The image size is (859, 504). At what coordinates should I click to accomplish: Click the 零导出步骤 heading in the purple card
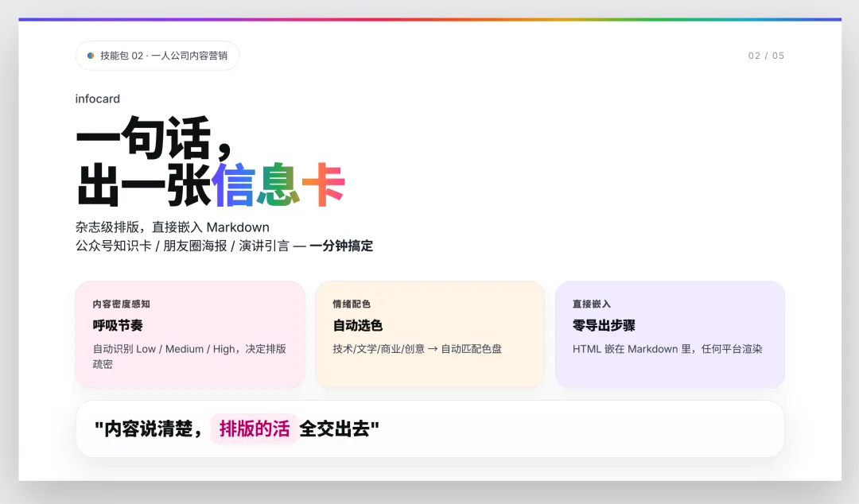604,324
